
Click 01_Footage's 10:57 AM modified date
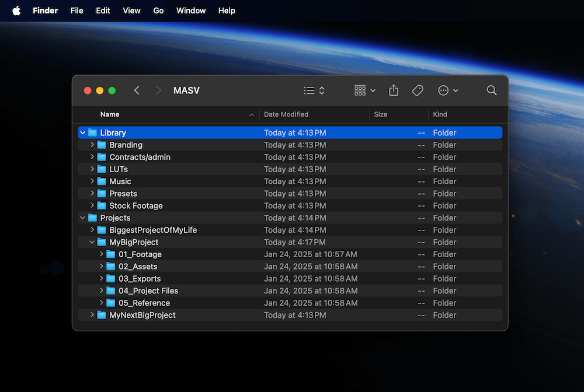pos(311,254)
